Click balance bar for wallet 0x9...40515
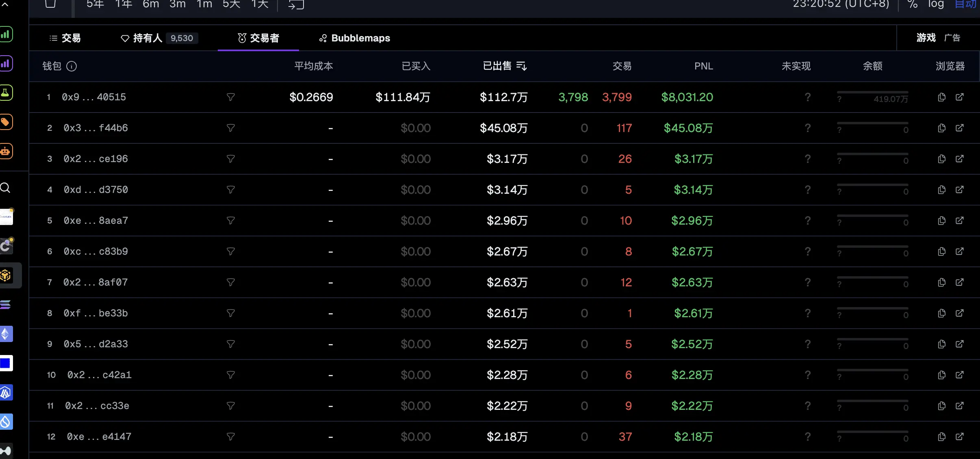This screenshot has height=459, width=980. pyautogui.click(x=872, y=93)
